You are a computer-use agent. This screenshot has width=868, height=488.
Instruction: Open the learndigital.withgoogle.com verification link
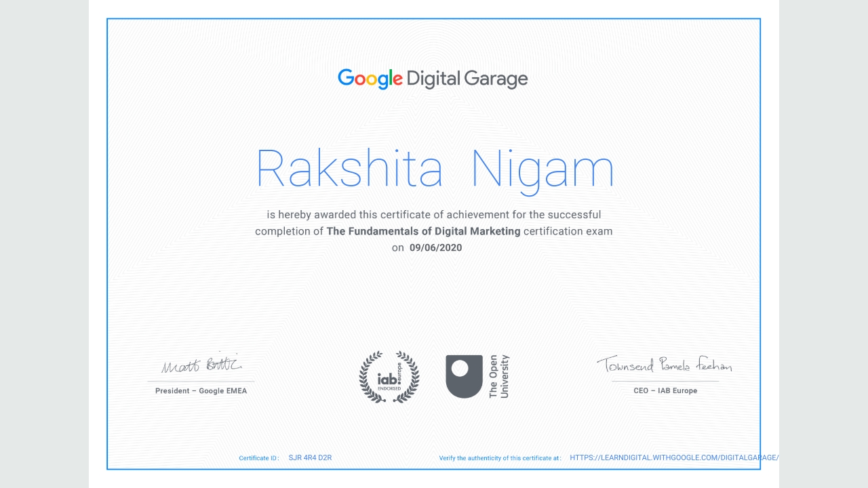click(x=674, y=457)
